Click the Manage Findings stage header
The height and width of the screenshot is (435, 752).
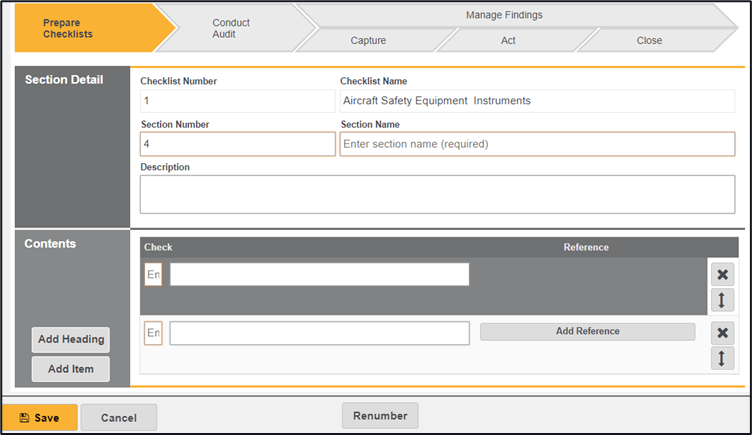click(504, 15)
